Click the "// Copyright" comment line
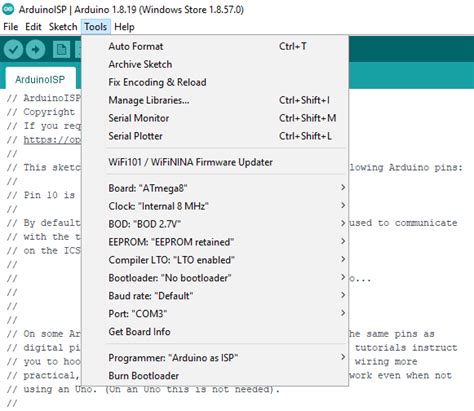 tap(41, 112)
